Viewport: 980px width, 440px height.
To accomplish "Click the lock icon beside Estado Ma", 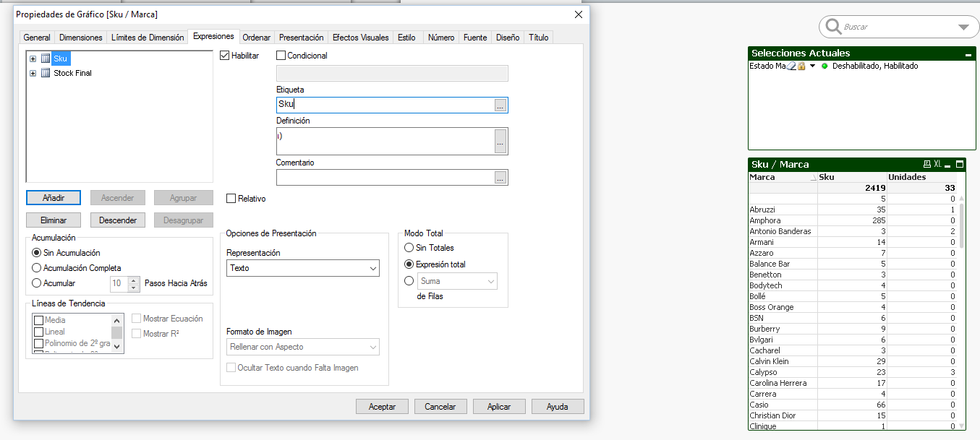I will (x=801, y=66).
